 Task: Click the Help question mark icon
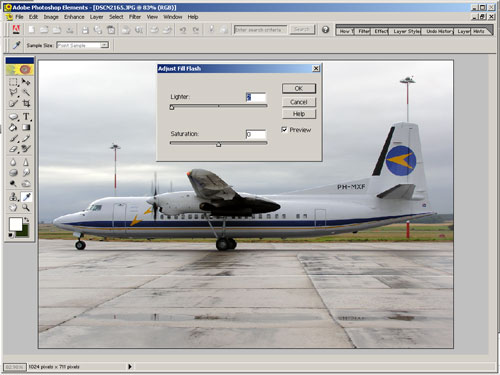(325, 30)
